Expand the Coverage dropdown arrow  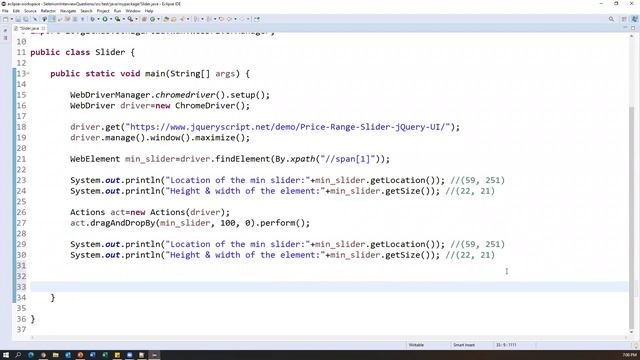pyautogui.click(x=124, y=19)
